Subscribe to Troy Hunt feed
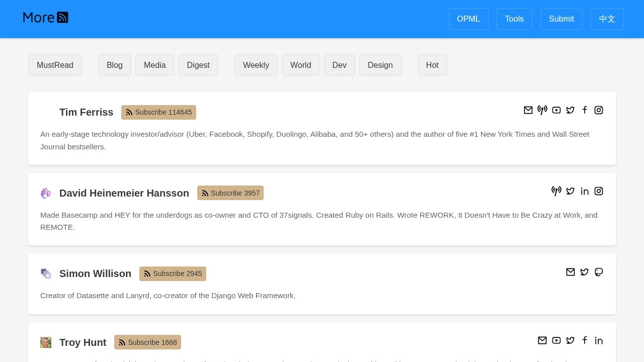Viewport: 644px width, 362px height. pyautogui.click(x=147, y=342)
